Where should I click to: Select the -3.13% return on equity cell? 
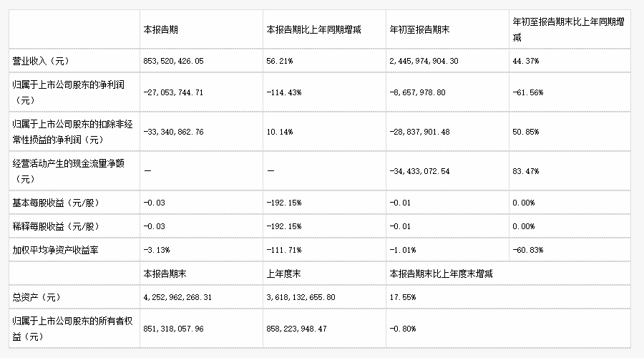(x=157, y=250)
